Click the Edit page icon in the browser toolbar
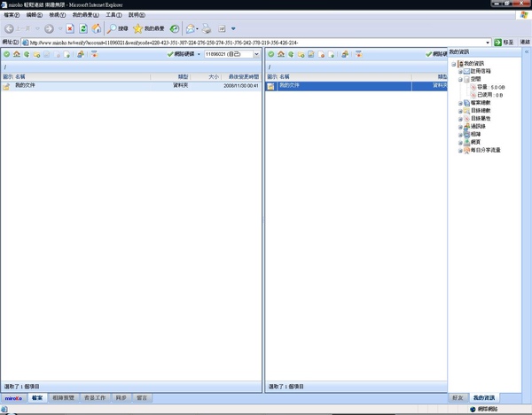Screen dimensions: 532x415 pos(222,29)
